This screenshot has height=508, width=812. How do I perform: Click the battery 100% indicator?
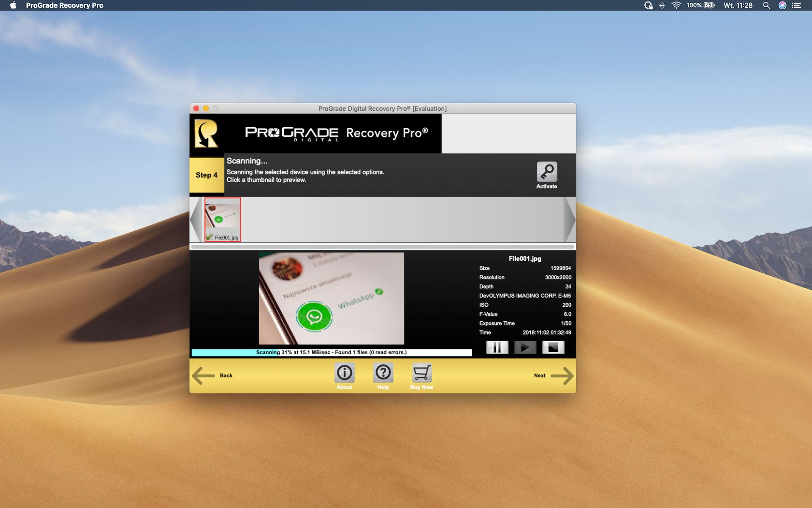[x=700, y=5]
